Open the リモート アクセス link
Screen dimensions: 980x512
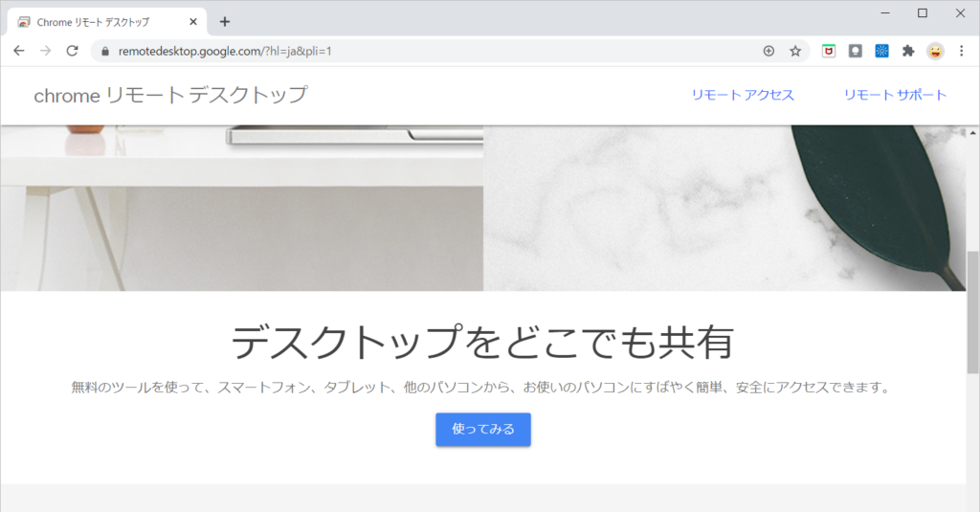pyautogui.click(x=743, y=95)
